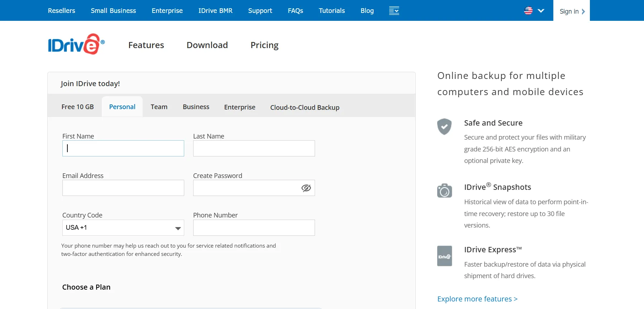Click the Safe and Secure shield icon

coord(444,127)
